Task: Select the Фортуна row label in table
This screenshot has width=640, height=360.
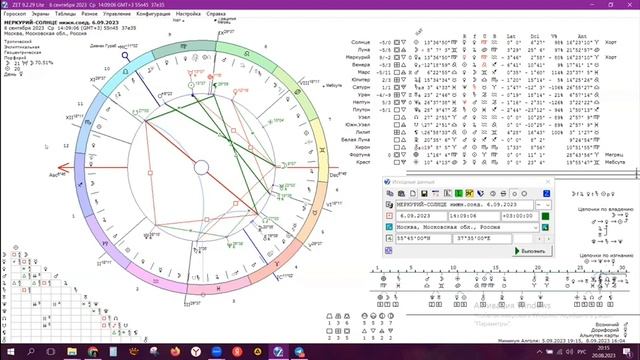Action: (360, 155)
